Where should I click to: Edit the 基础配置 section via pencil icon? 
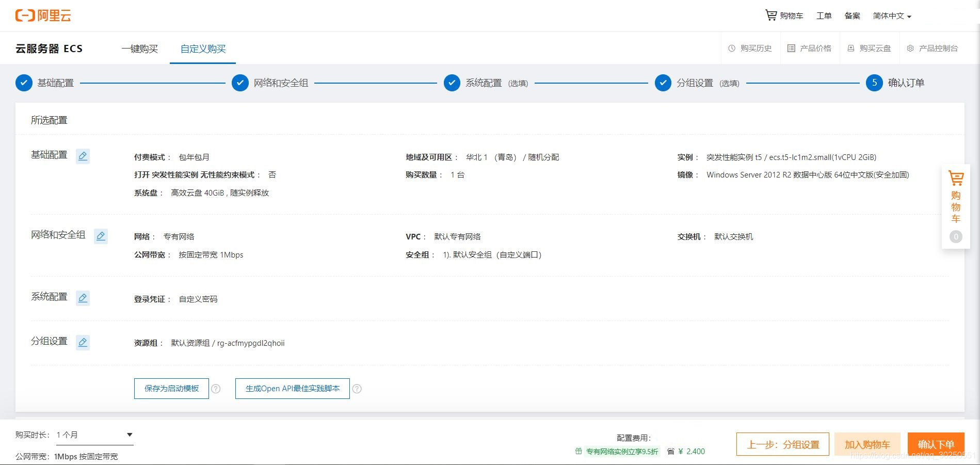[x=83, y=156]
